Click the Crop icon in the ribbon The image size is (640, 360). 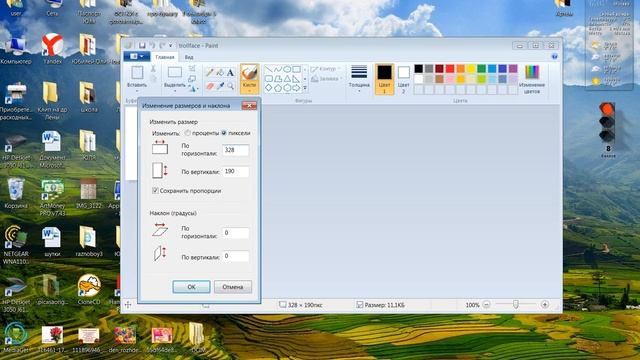192,69
